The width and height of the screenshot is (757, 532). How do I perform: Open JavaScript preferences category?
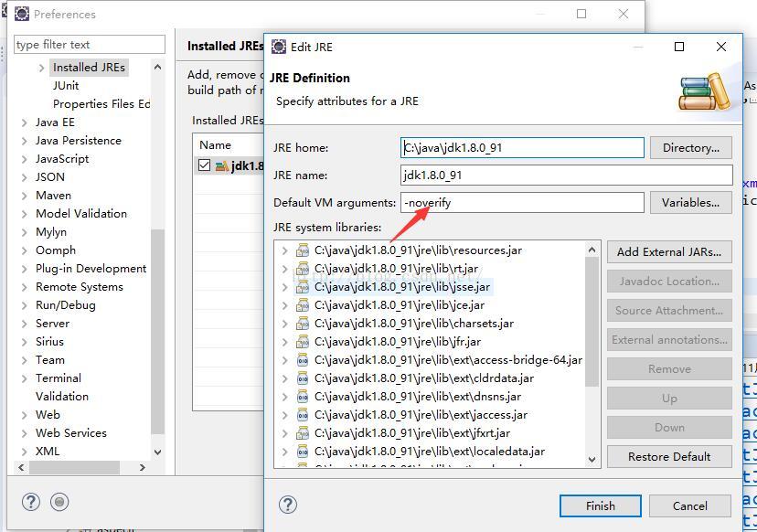pyautogui.click(x=62, y=159)
